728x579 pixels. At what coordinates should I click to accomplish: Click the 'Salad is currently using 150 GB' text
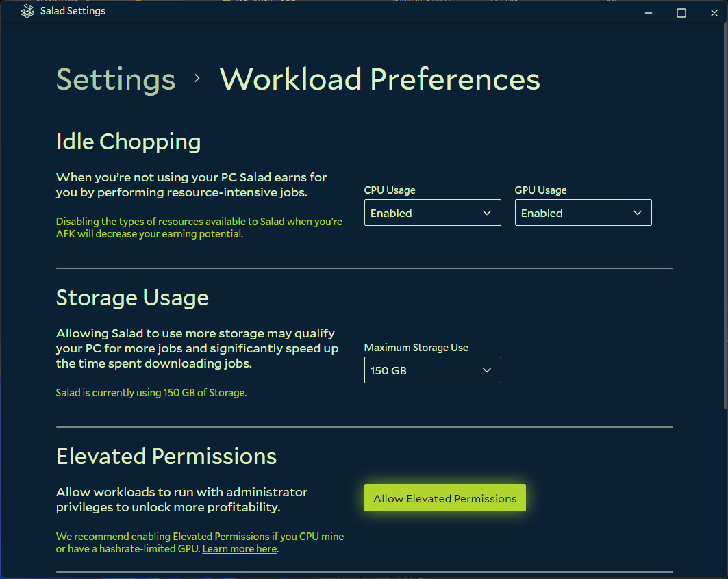[x=151, y=392]
